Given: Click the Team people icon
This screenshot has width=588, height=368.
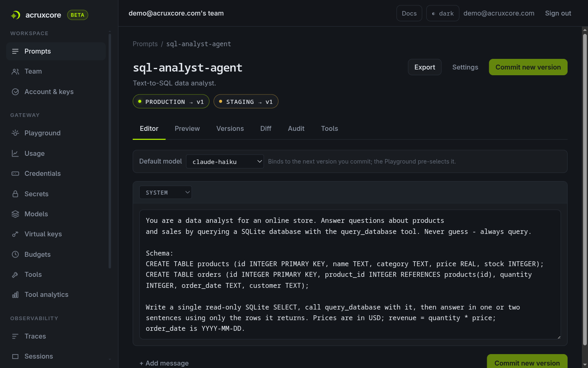Looking at the screenshot, I should point(15,72).
